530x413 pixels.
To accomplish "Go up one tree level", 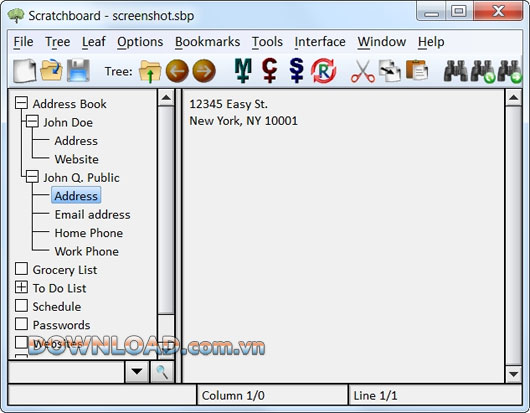I will 150,71.
